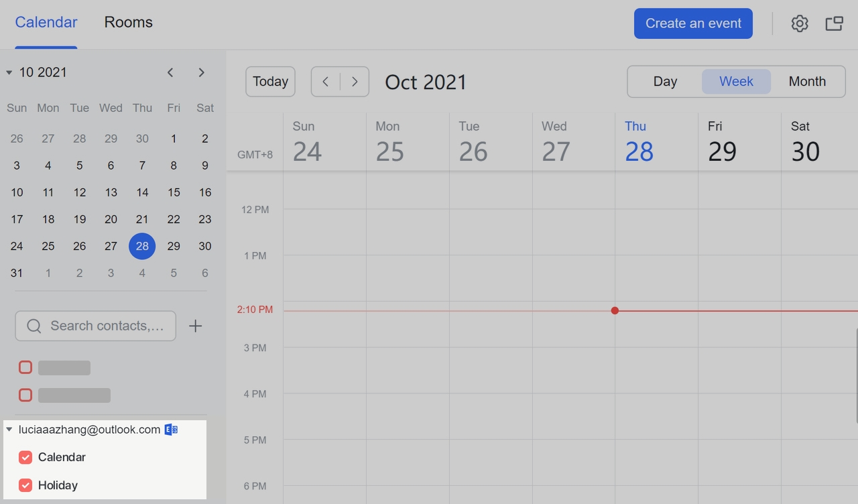
Task: Toggle the first red checkbox in the sidebar
Action: pos(25,367)
